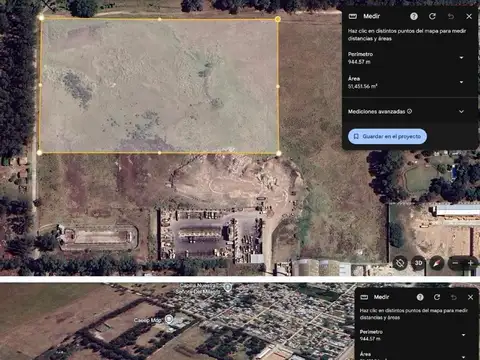
Task: Click the polygon's top-right corner vertex
Action: point(278,19)
